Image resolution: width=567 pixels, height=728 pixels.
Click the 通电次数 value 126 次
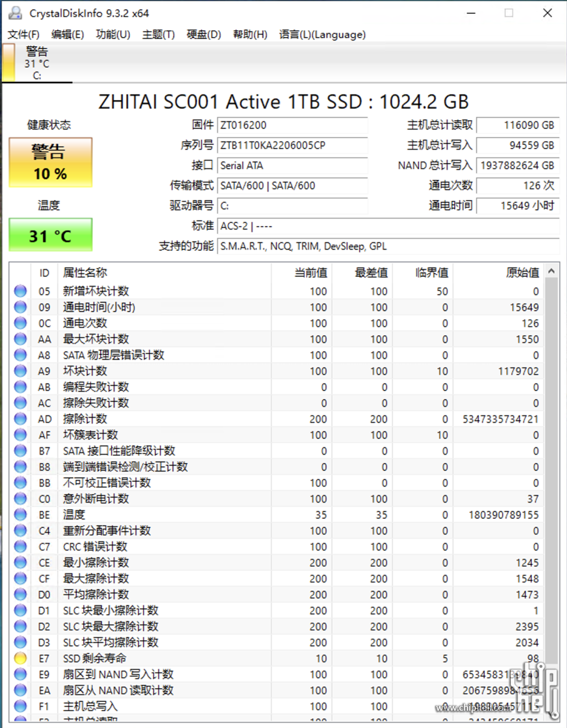518,186
